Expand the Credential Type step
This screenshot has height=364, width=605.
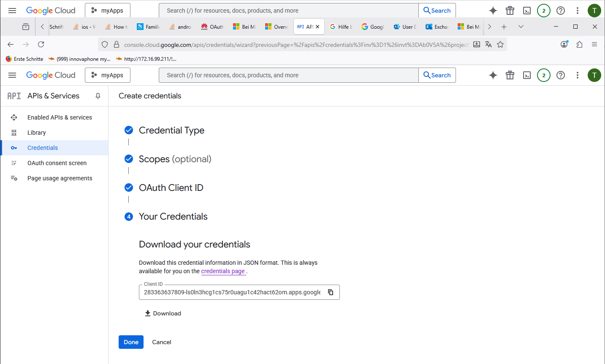point(171,130)
